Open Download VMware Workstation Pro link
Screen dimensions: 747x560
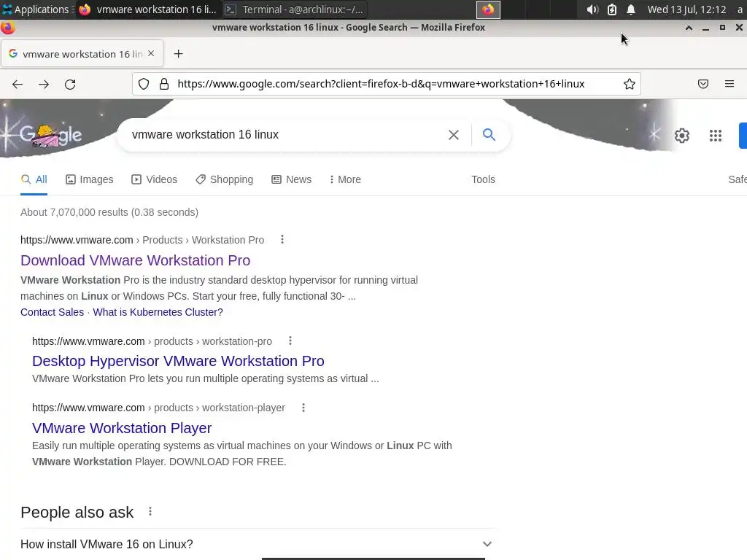point(135,260)
